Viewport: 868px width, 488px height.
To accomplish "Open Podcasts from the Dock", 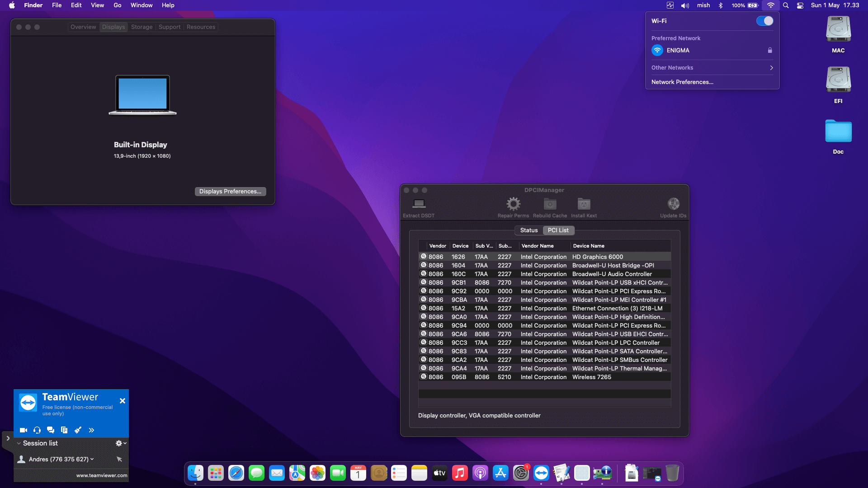I will click(480, 473).
